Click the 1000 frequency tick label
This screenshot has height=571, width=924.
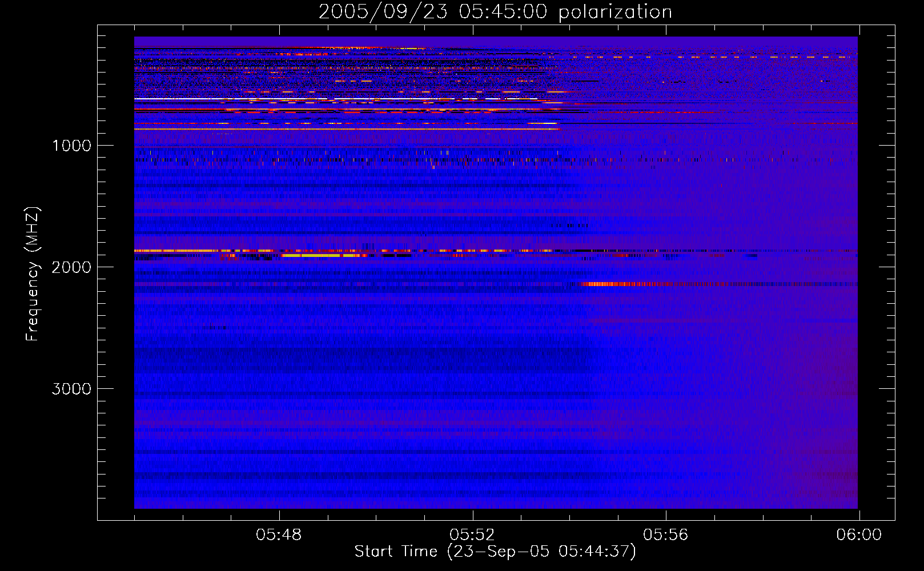pos(71,146)
